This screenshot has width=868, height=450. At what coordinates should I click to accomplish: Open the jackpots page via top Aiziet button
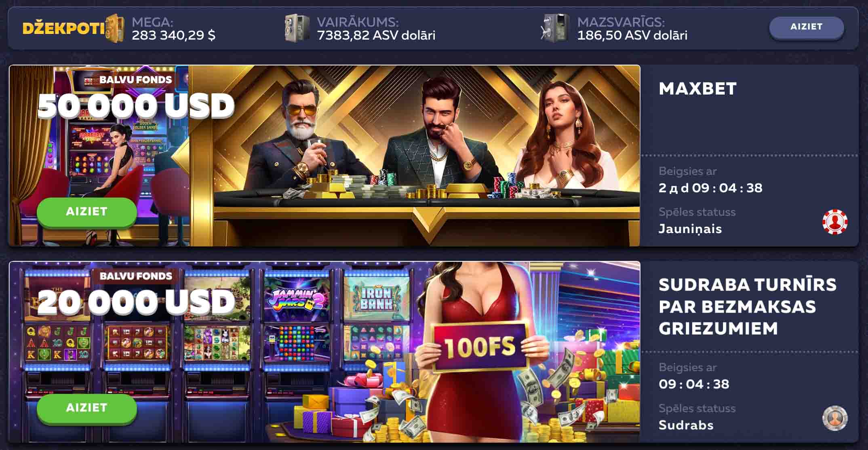(806, 27)
